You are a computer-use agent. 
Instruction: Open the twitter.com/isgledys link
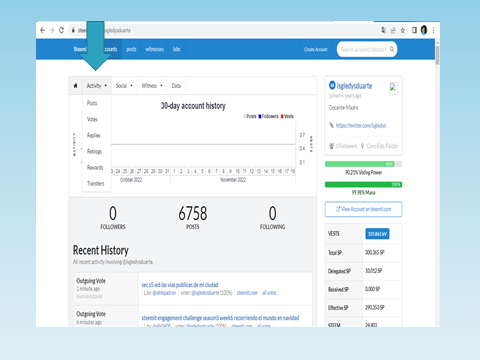(x=361, y=125)
